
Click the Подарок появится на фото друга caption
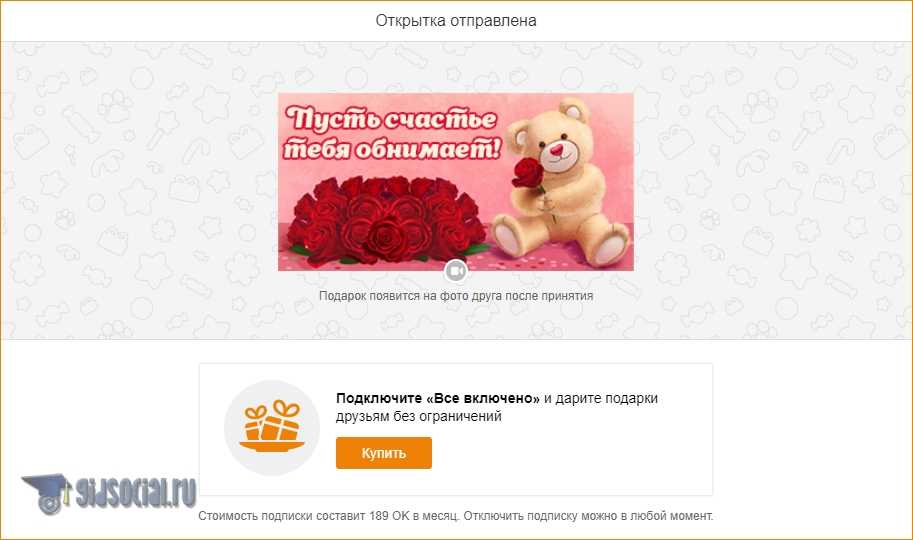pyautogui.click(x=456, y=296)
